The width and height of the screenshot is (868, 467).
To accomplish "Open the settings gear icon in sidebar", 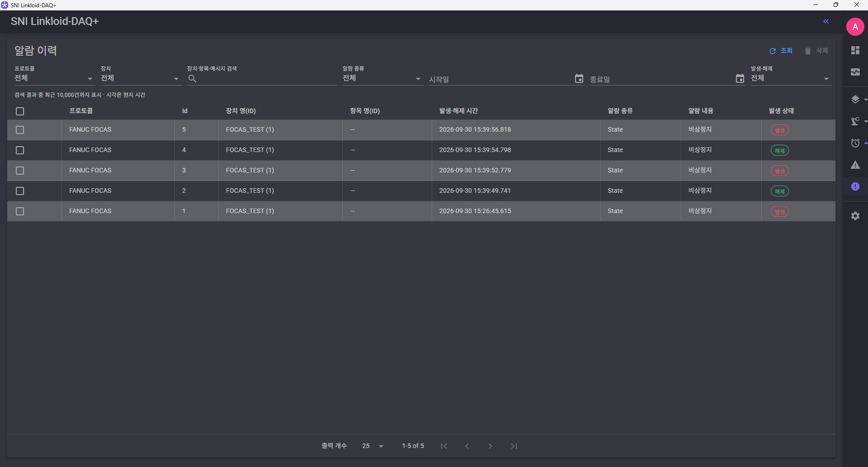I will tap(855, 216).
